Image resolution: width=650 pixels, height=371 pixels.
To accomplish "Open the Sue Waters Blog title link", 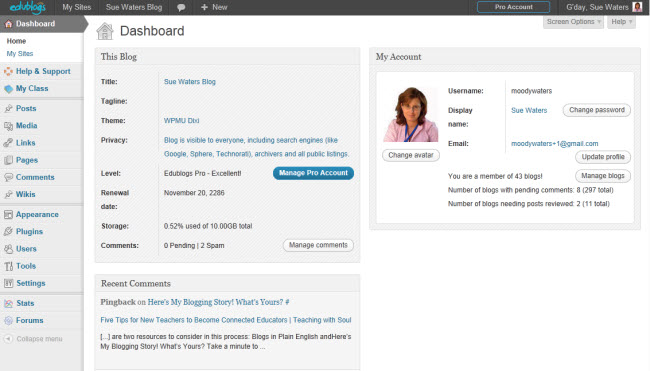I will 189,82.
